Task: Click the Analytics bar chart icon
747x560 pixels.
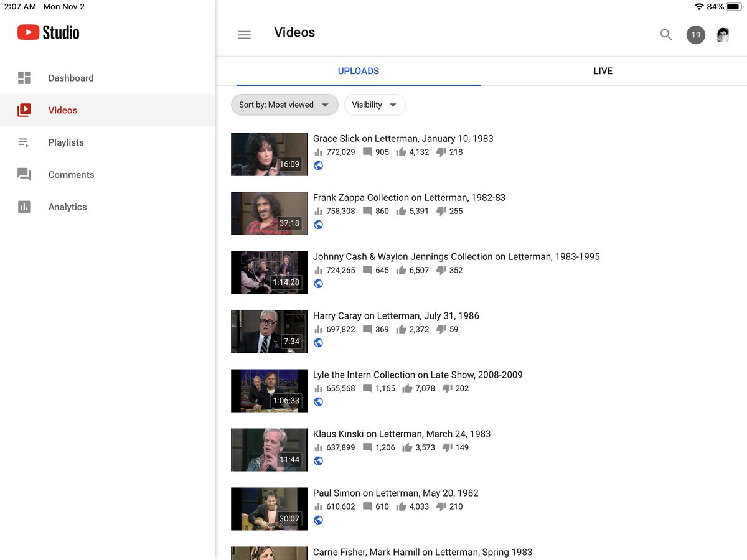Action: pos(24,207)
